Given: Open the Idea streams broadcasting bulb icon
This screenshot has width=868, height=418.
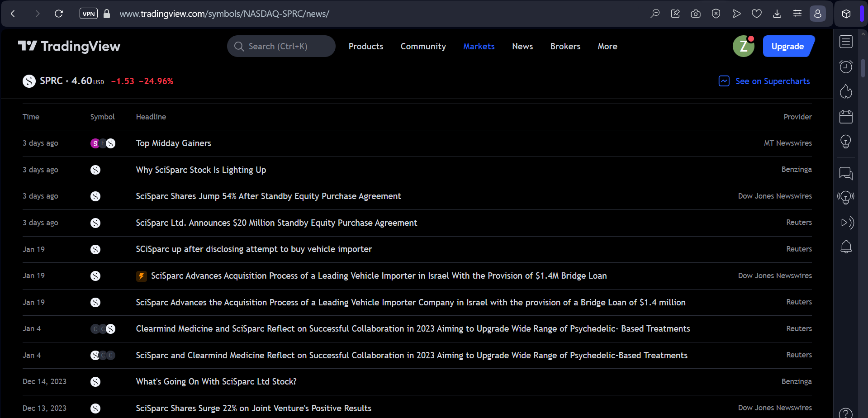Looking at the screenshot, I should point(846,198).
